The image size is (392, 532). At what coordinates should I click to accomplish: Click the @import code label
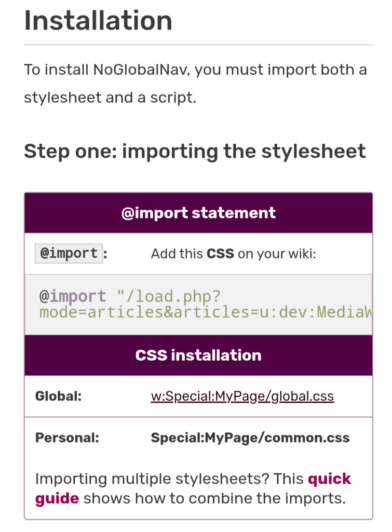[69, 253]
